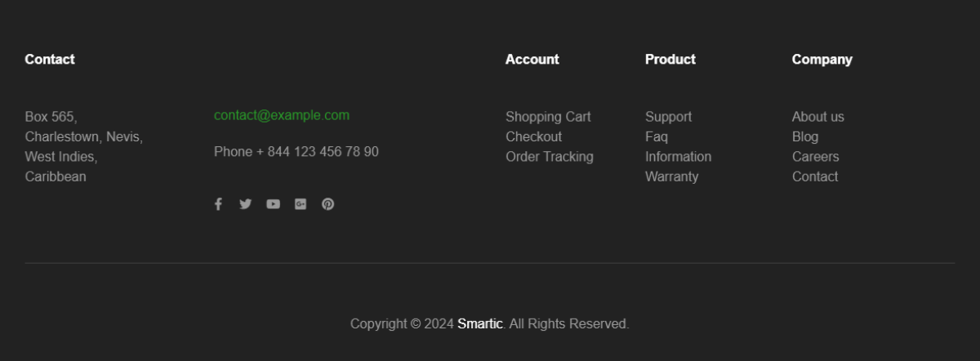Click the Pinterest social icon

pos(327,204)
